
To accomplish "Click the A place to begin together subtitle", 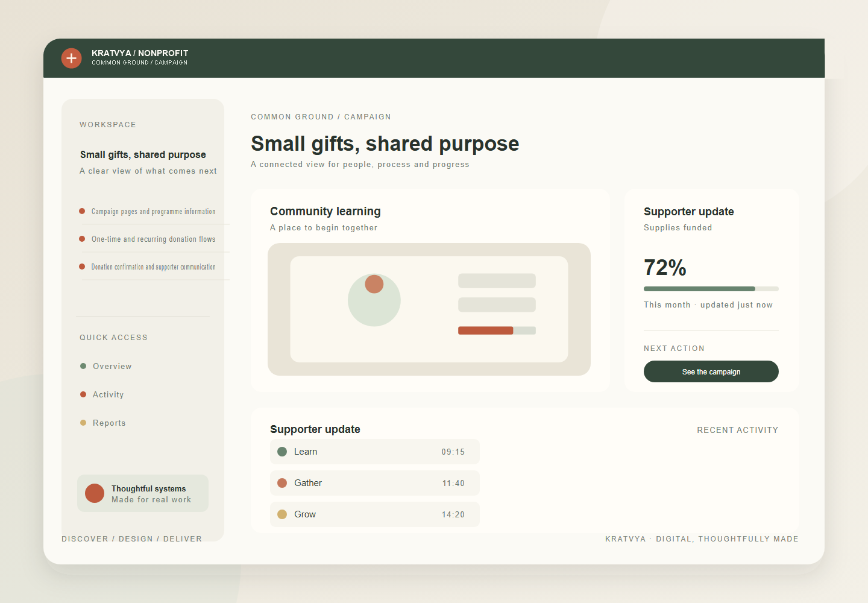I will pos(324,227).
